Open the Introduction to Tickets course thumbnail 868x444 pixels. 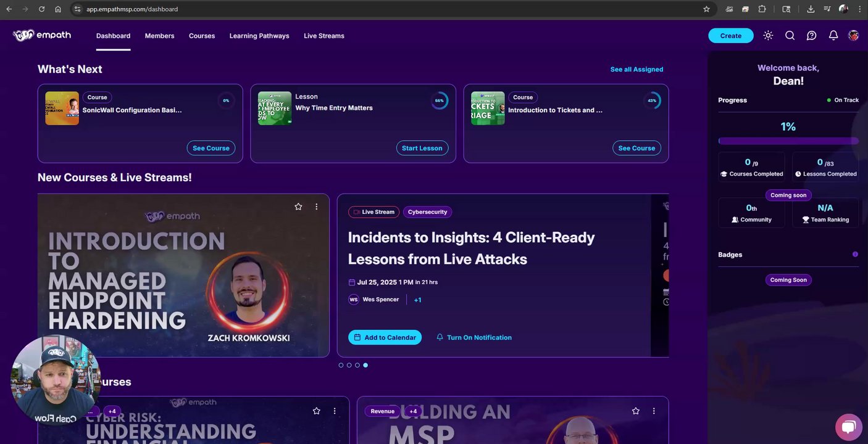[x=488, y=109]
